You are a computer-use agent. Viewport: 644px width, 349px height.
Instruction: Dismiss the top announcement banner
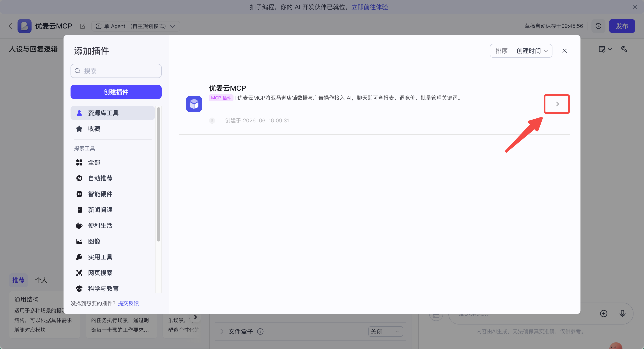click(635, 7)
